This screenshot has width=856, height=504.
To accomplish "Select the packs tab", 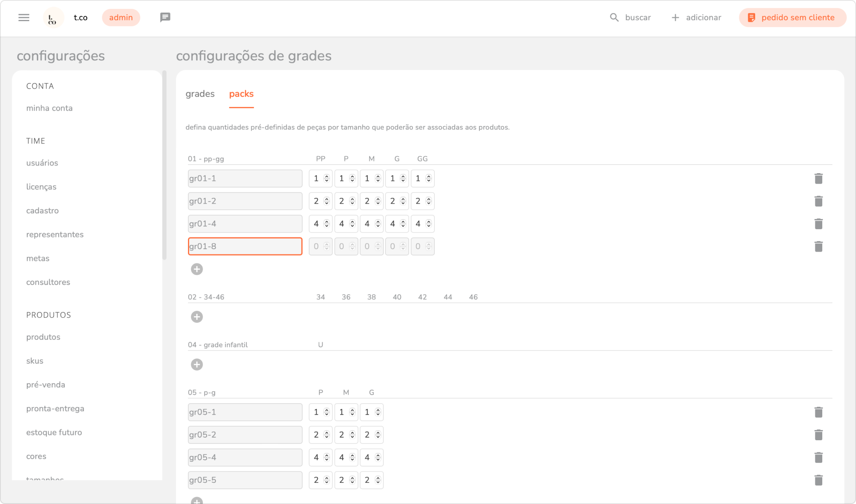I will click(241, 94).
